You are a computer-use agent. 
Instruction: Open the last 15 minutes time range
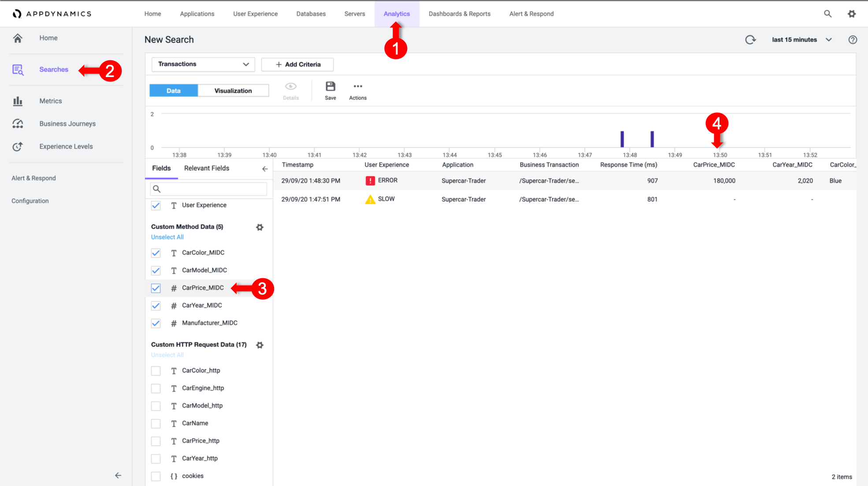coord(802,40)
